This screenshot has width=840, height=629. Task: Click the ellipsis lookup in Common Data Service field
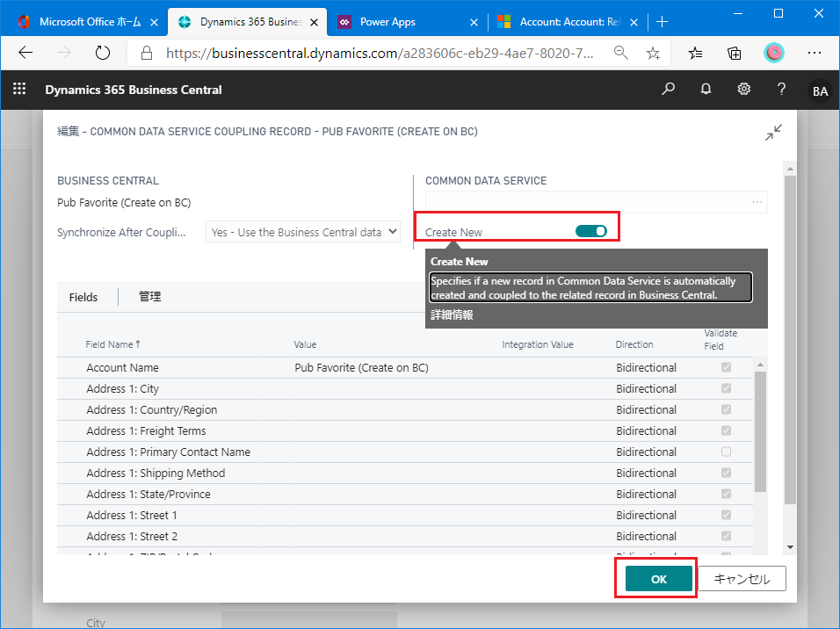tap(757, 202)
